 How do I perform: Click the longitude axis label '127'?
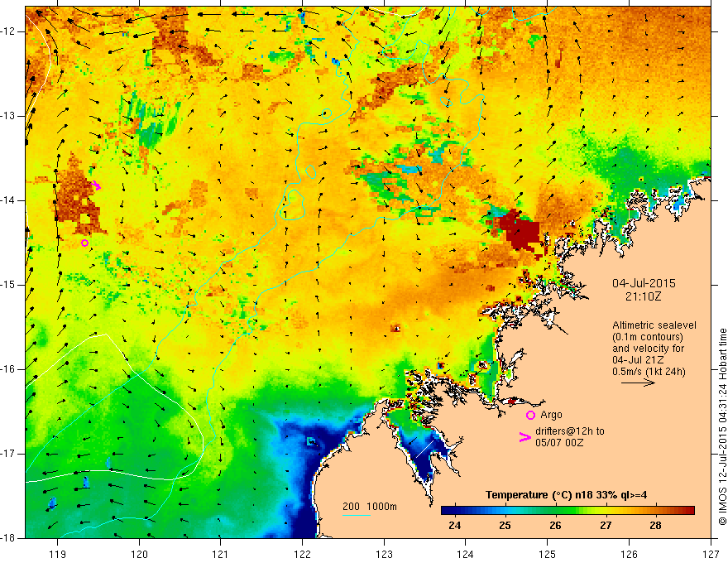(x=711, y=554)
